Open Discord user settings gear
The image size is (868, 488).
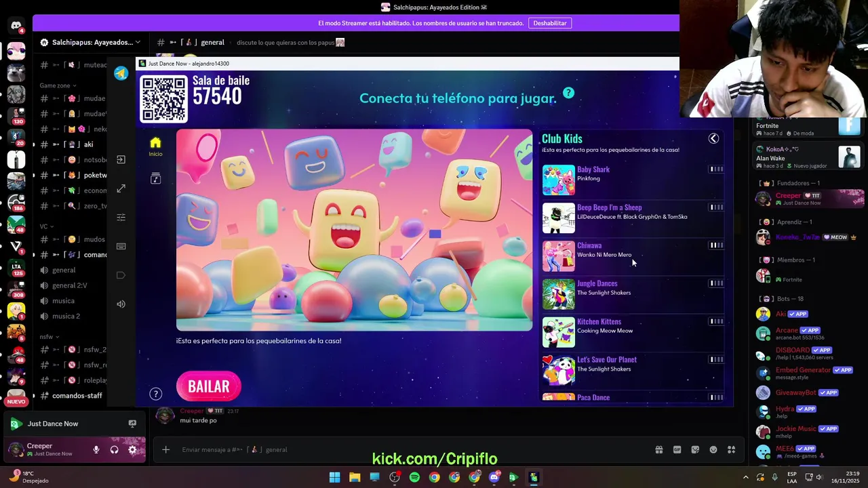tap(132, 449)
